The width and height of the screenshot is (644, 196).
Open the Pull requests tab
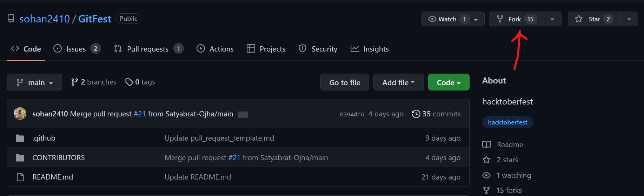tap(149, 49)
